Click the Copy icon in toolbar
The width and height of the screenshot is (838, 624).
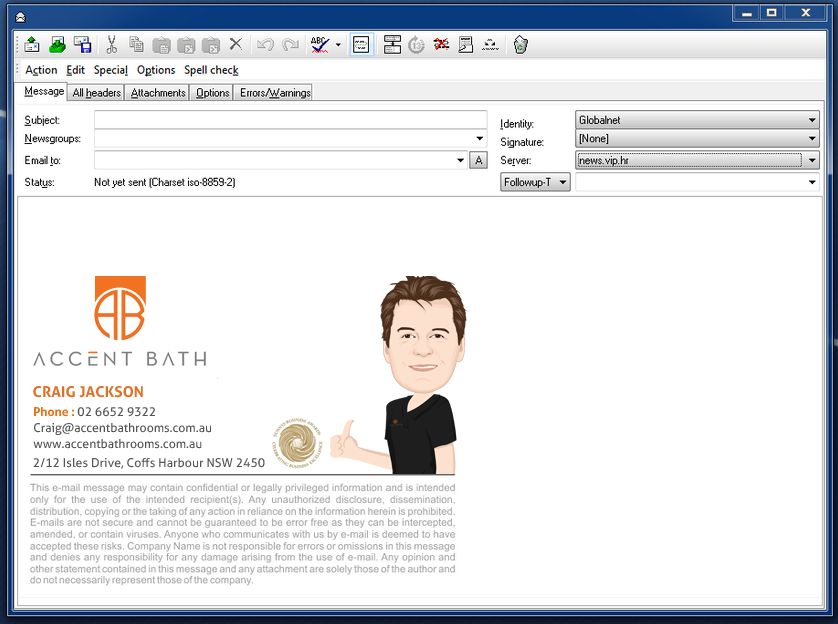136,45
